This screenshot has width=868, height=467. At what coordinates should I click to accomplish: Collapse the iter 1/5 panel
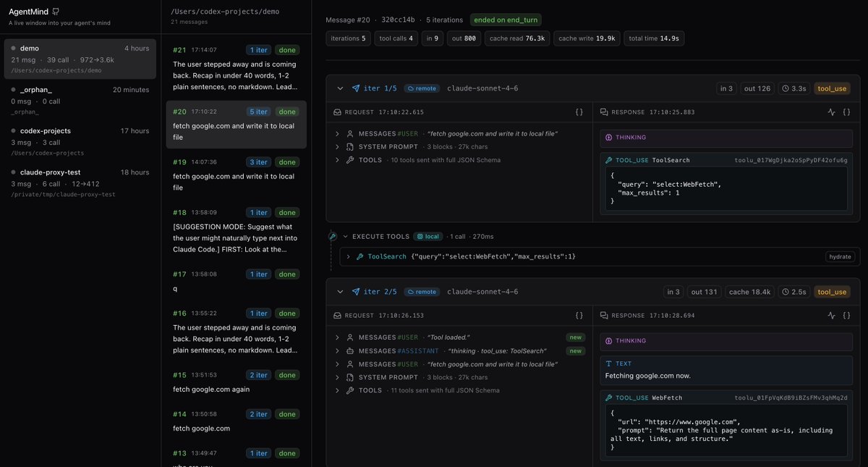(340, 88)
